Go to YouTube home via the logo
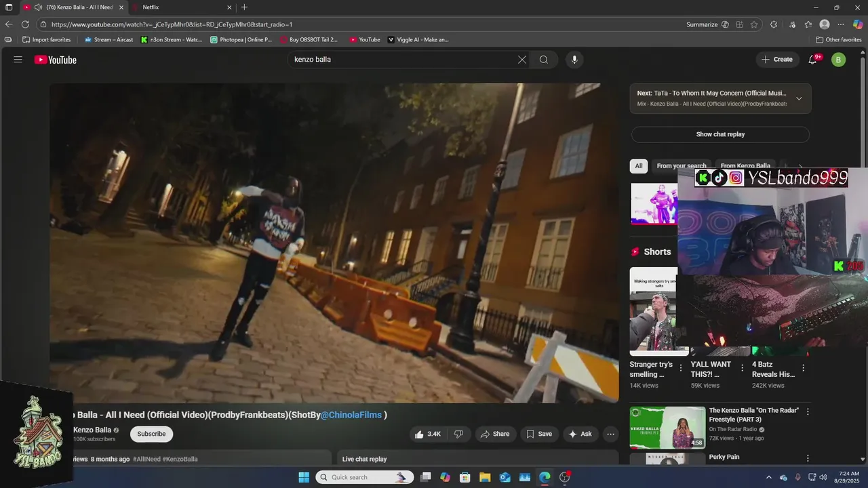868x488 pixels. 56,60
